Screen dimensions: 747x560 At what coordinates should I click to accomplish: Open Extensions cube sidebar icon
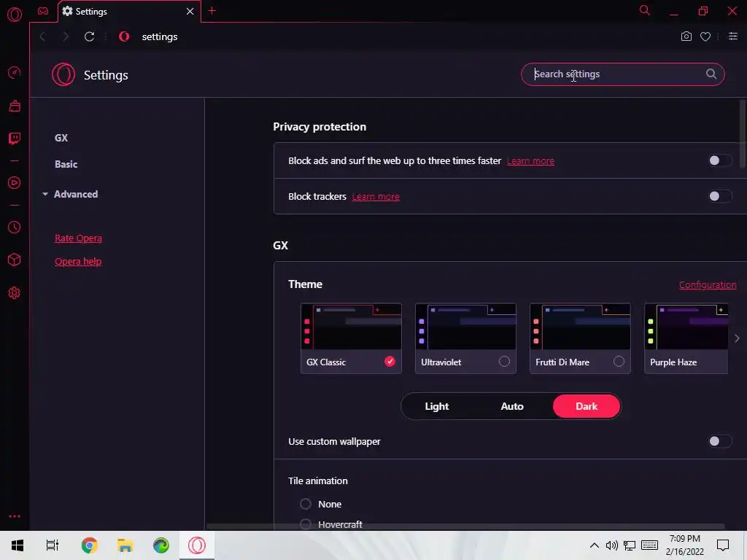[15, 260]
